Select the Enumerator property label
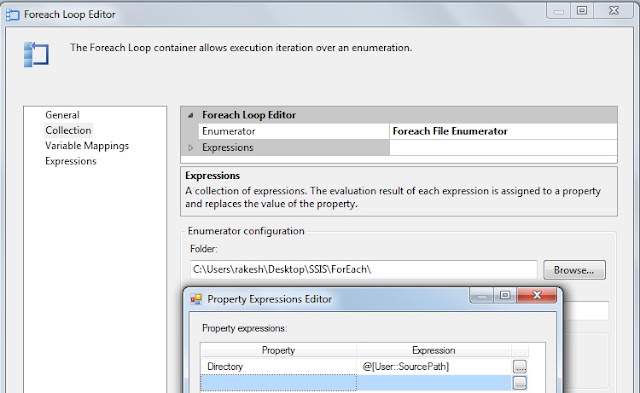The height and width of the screenshot is (393, 640). click(293, 131)
